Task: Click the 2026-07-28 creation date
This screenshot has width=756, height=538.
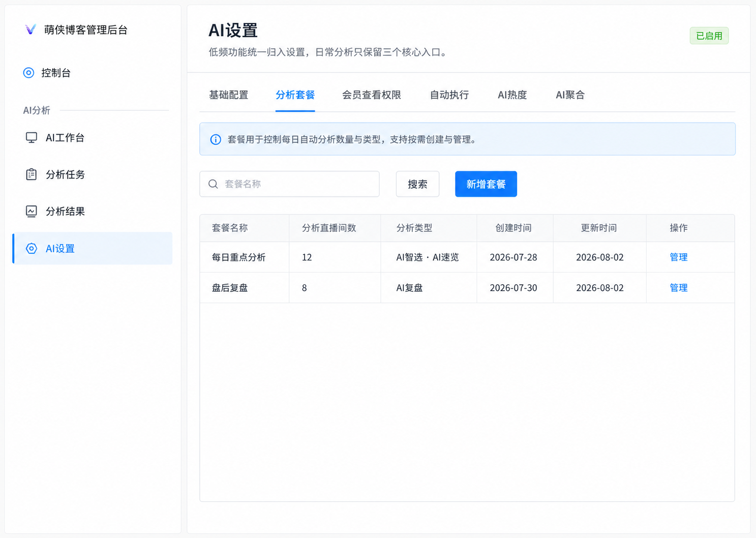Action: (513, 257)
